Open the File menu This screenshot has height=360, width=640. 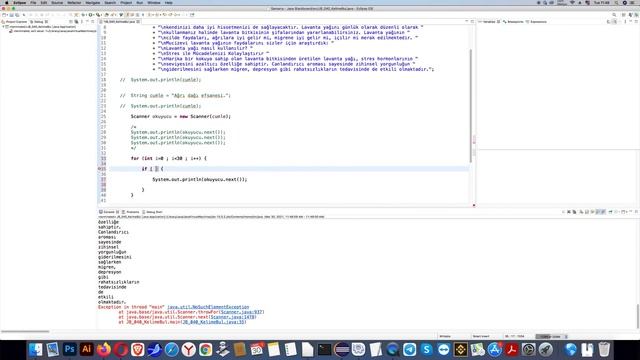(33, 2)
